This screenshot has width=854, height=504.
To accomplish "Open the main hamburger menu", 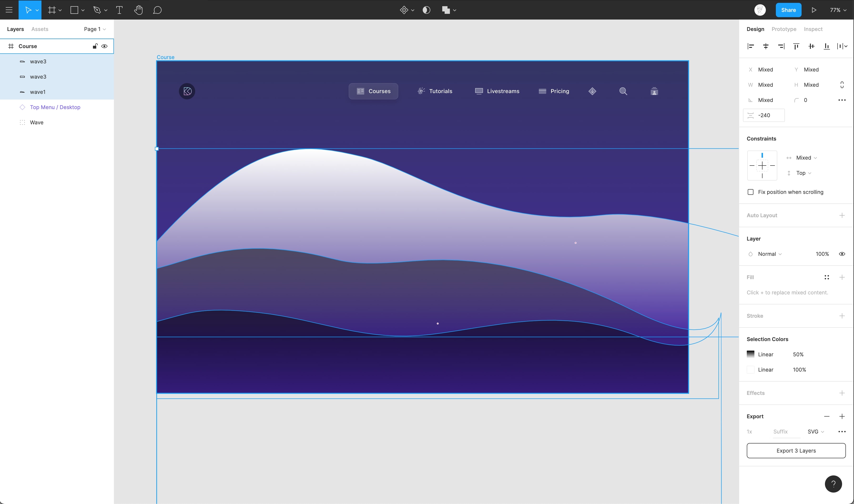I will tap(9, 10).
